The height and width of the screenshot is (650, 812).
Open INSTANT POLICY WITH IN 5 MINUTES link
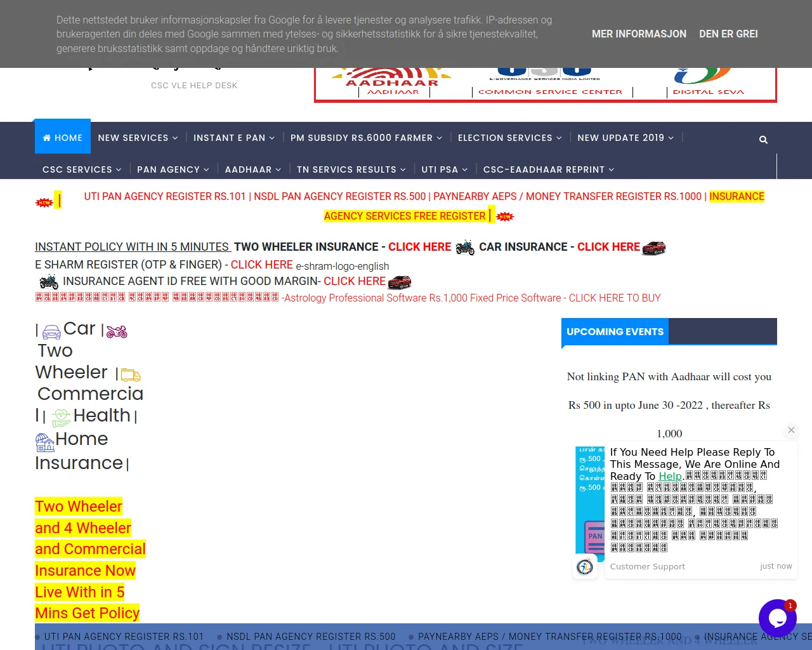pyautogui.click(x=132, y=247)
